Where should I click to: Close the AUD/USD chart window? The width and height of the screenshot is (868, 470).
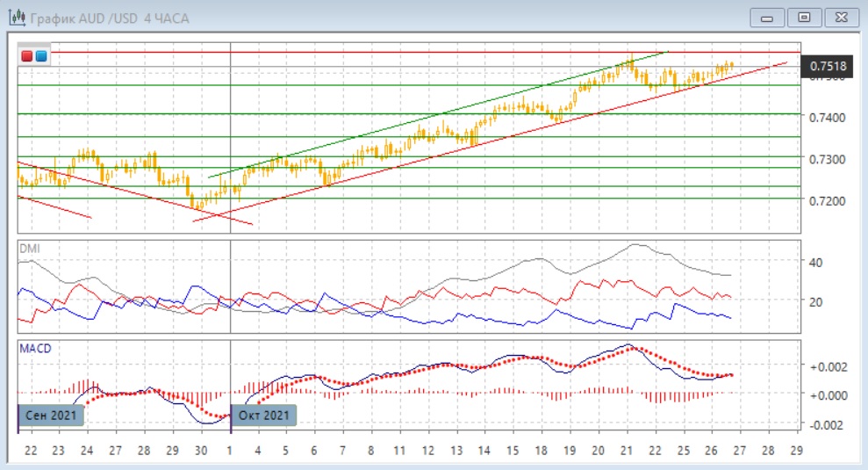click(838, 17)
